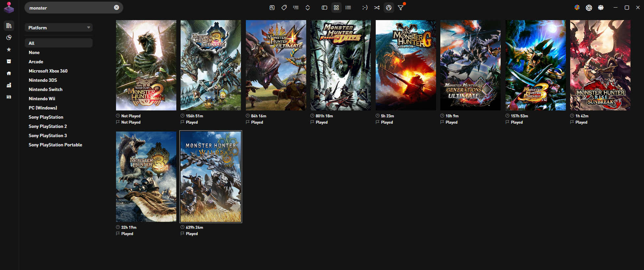
Task: Open the grouping lines icon in toolbar
Action: [296, 8]
